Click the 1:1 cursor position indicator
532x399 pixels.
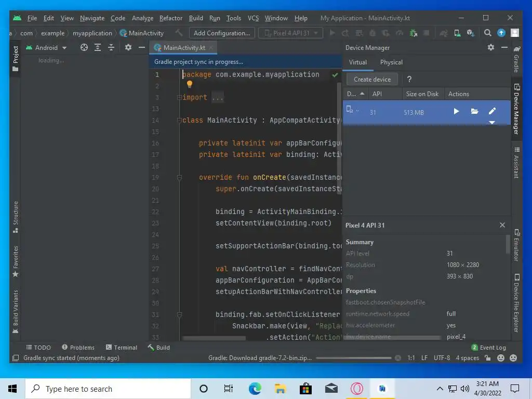click(x=411, y=358)
